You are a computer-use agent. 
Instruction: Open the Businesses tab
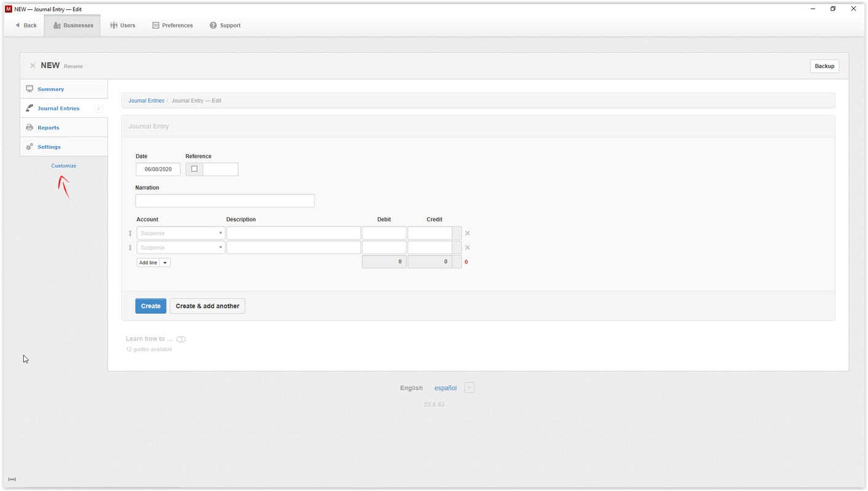point(72,25)
